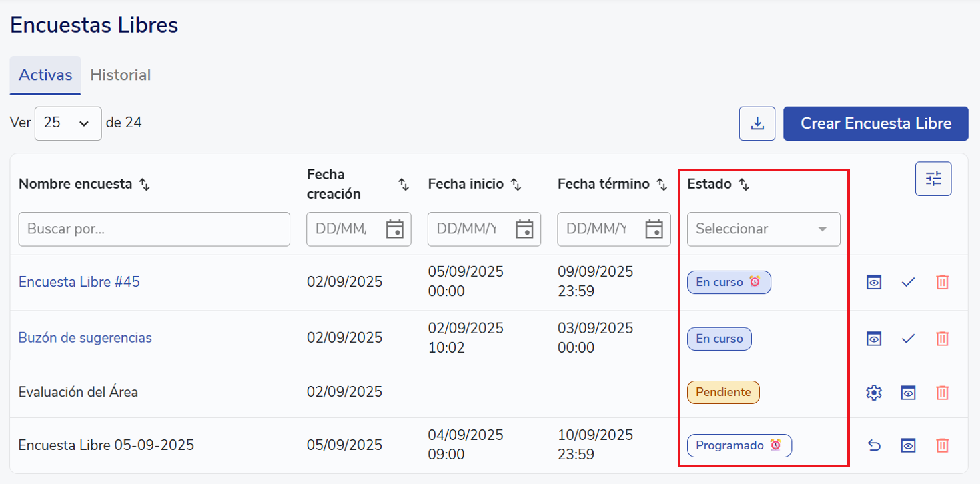Open the column settings filter icon

click(933, 179)
